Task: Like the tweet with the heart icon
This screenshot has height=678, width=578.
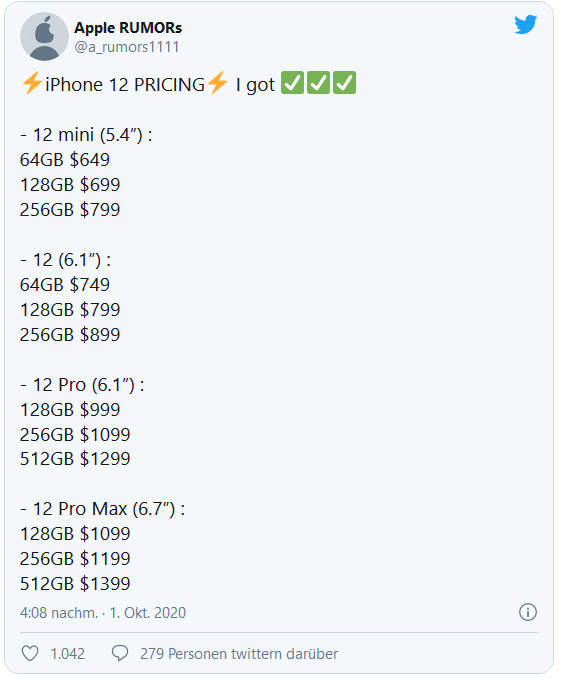Action: click(30, 653)
